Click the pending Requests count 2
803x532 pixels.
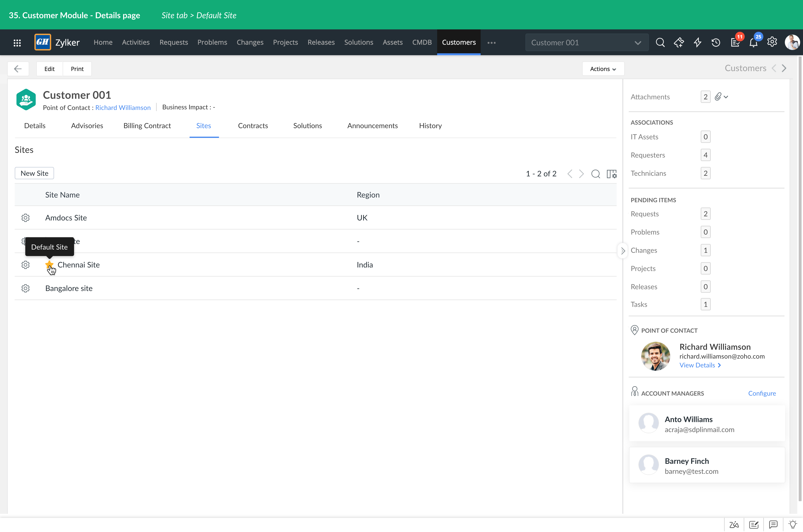(x=705, y=214)
